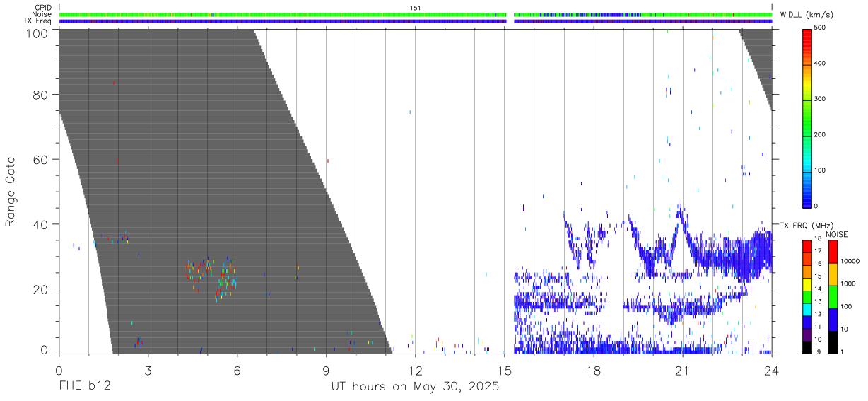Image resolution: width=868 pixels, height=401 pixels.
Task: Click the colorful scatter cluster near hour 5
Action: [212, 278]
